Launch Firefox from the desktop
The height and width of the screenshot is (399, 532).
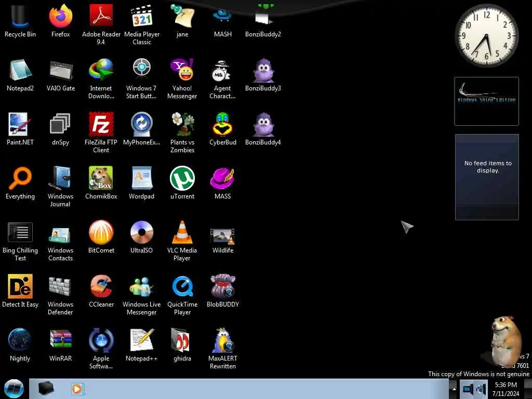[60, 21]
